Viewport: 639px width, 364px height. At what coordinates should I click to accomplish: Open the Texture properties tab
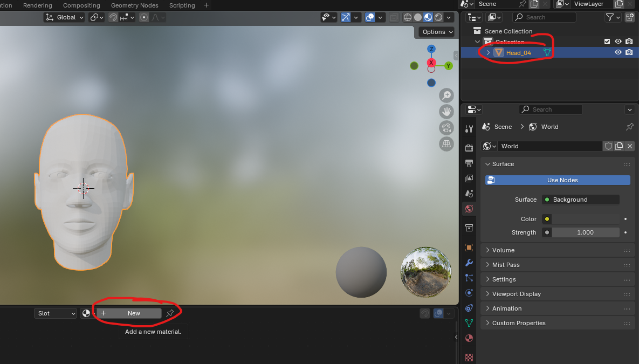(469, 358)
